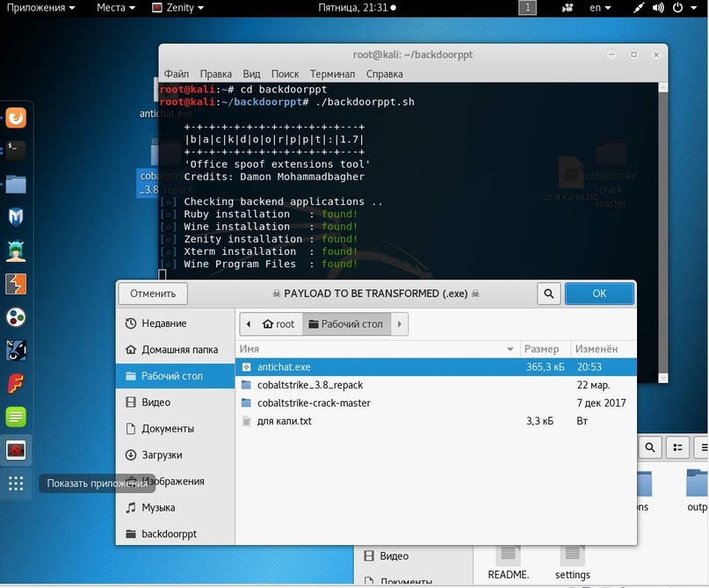This screenshot has width=709, height=588.
Task: Click the search magnifier in file dialog
Action: pyautogui.click(x=549, y=294)
